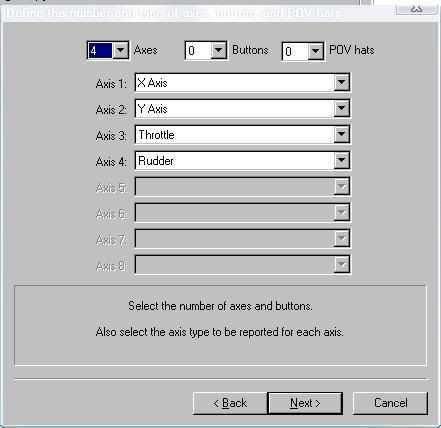Expand the Buttons count dropdown arrow
The image size is (441, 428).
pyautogui.click(x=218, y=50)
